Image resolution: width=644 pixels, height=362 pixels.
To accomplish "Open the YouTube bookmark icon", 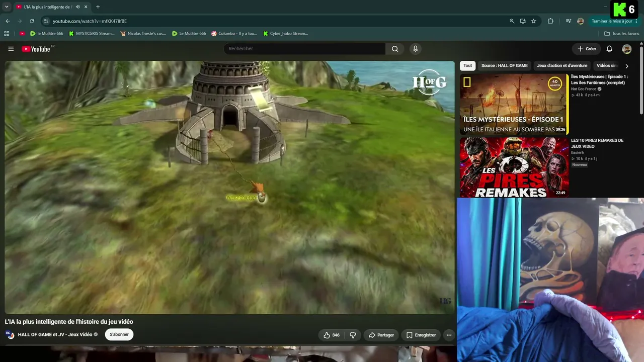I will coord(22,34).
